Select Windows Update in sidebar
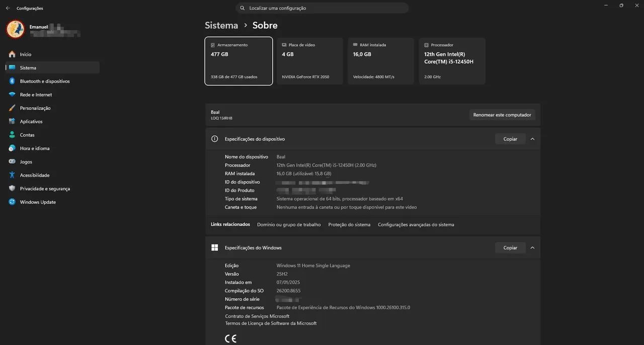This screenshot has height=345, width=644. [52, 202]
